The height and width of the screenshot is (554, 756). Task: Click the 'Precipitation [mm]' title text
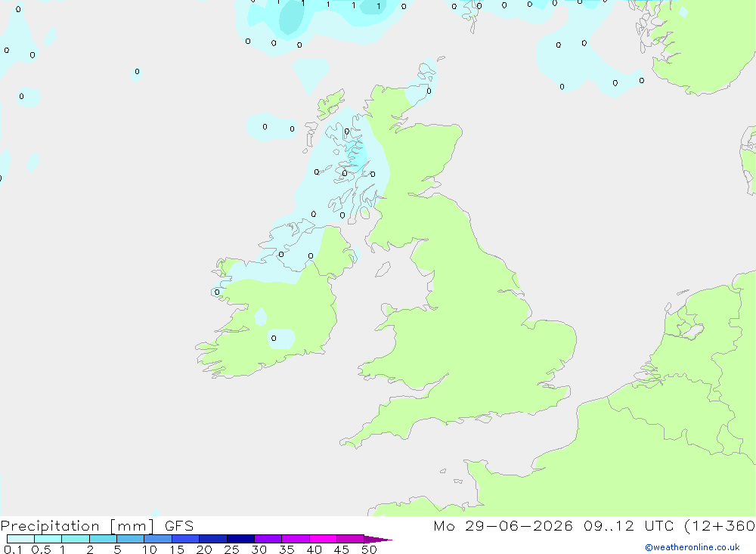pos(77,526)
